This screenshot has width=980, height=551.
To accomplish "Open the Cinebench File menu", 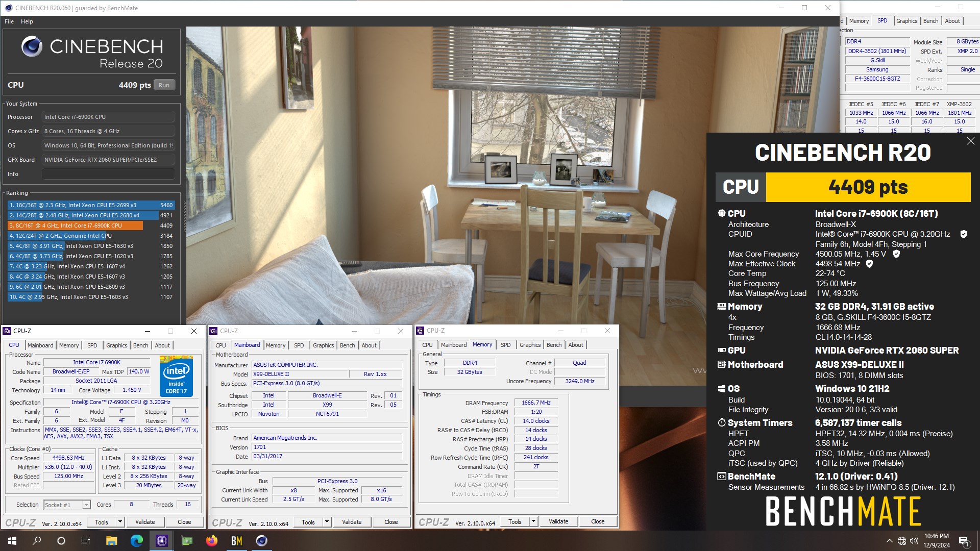I will (9, 21).
